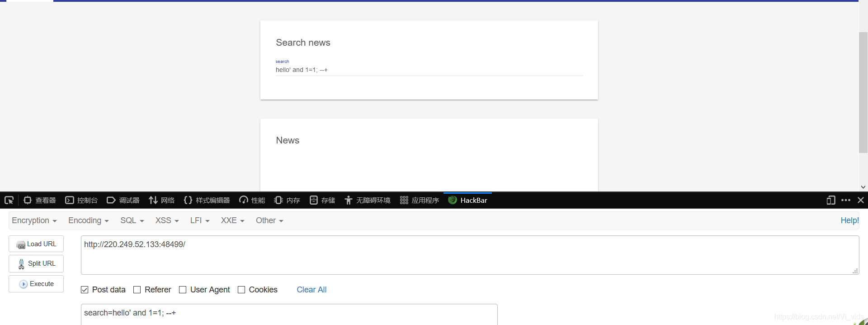
Task: Click the URL textarea resize handle
Action: pyautogui.click(x=855, y=271)
